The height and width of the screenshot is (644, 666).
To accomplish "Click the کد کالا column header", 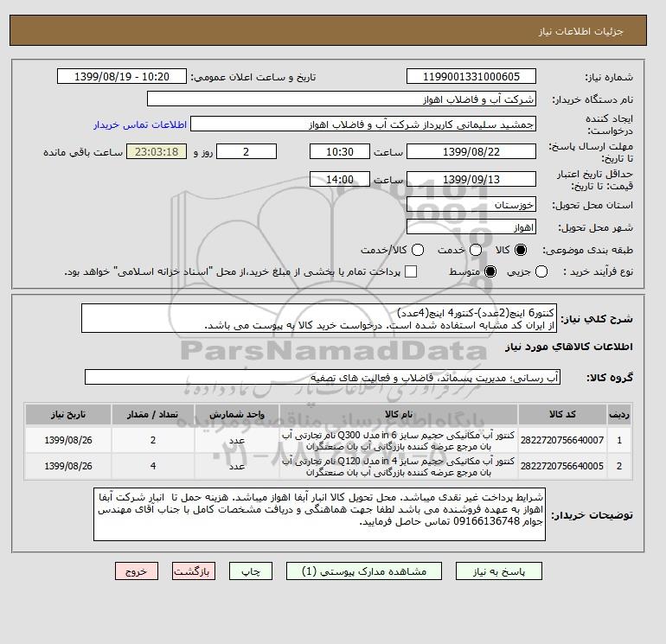I will point(562,414).
